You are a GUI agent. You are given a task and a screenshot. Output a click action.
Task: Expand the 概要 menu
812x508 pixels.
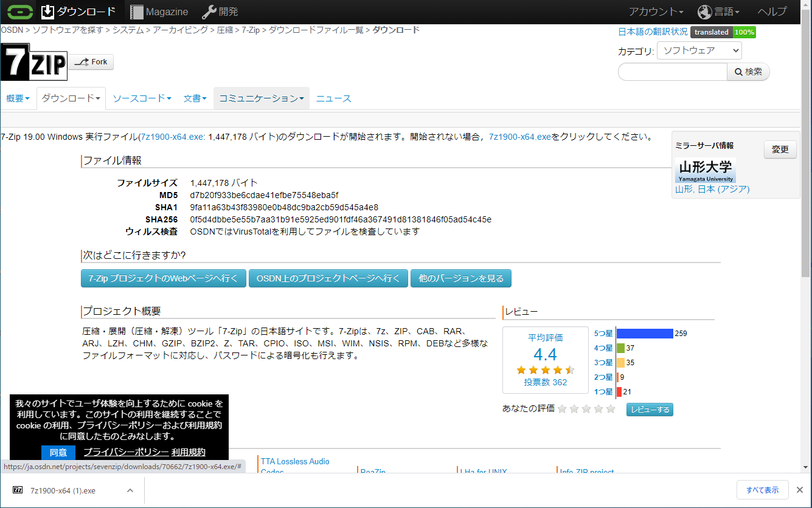point(18,98)
